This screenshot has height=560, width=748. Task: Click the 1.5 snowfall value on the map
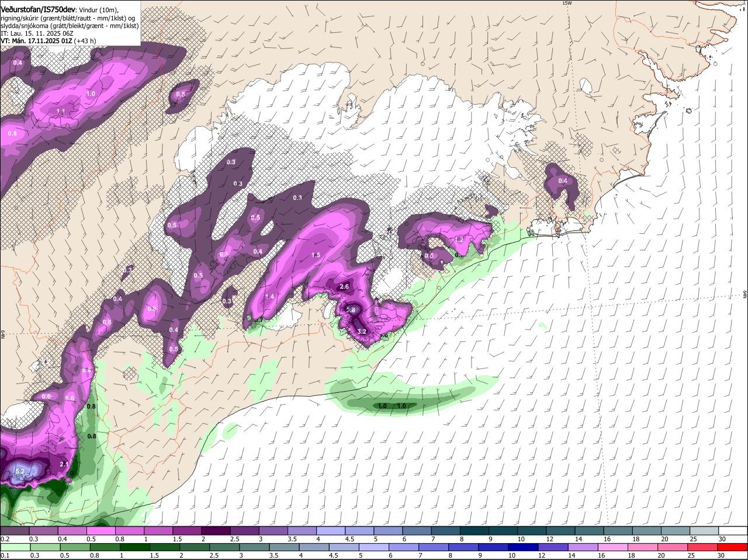316,255
